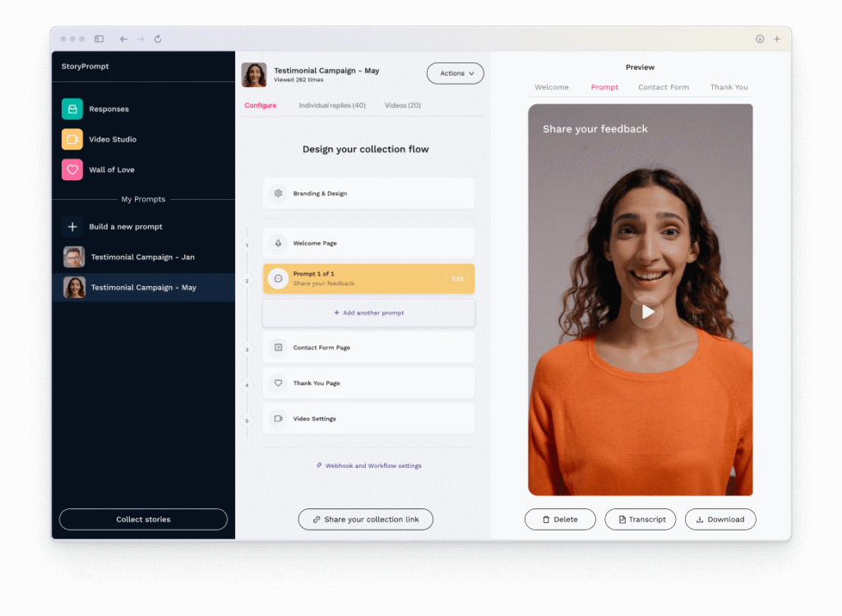The height and width of the screenshot is (616, 842).
Task: Click the browser forward arrow
Action: tap(141, 39)
